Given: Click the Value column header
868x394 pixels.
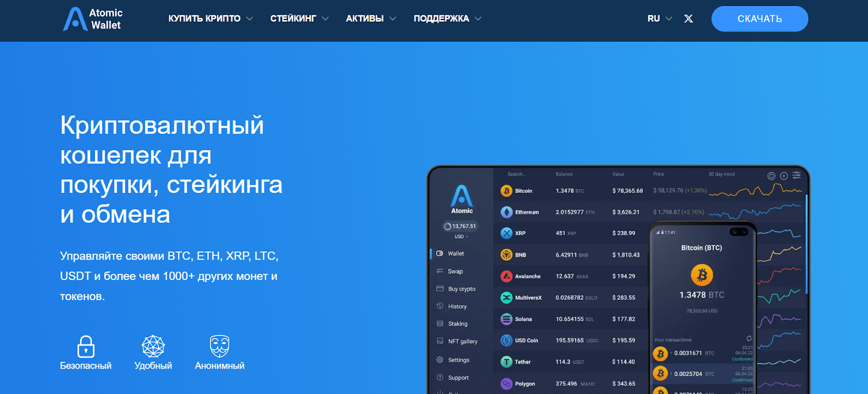Looking at the screenshot, I should (618, 175).
